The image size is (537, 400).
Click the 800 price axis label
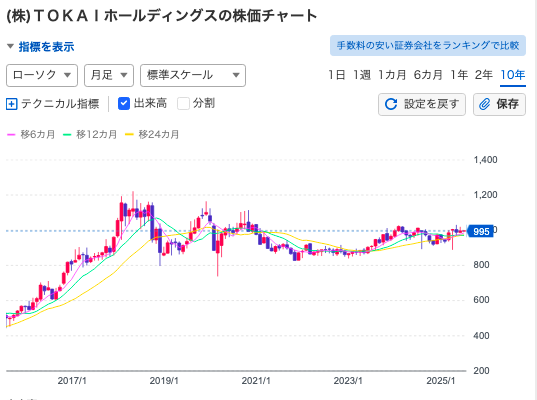point(481,265)
